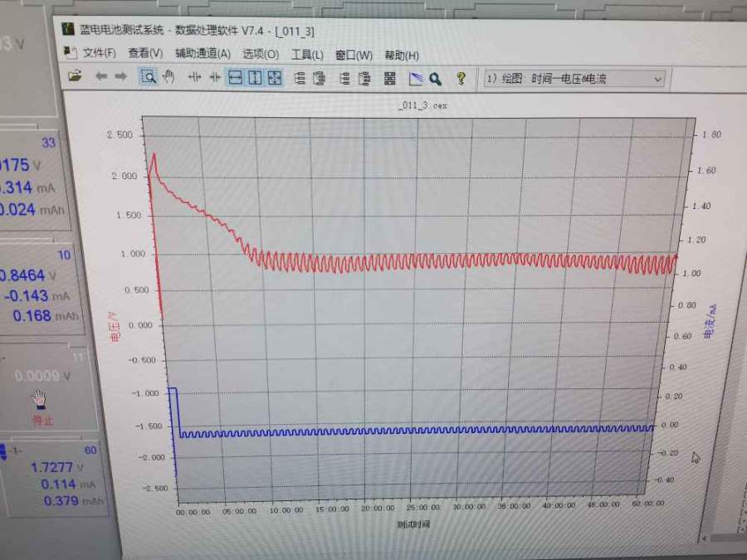Viewport: 747px width, 560px height.
Task: Click the back arrow toolbar icon
Action: coord(101,76)
